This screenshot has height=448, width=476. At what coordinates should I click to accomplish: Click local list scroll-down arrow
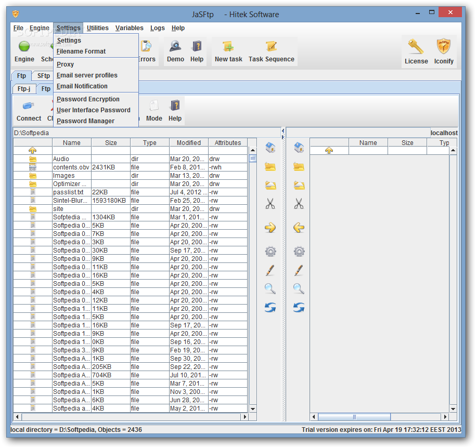tap(253, 409)
